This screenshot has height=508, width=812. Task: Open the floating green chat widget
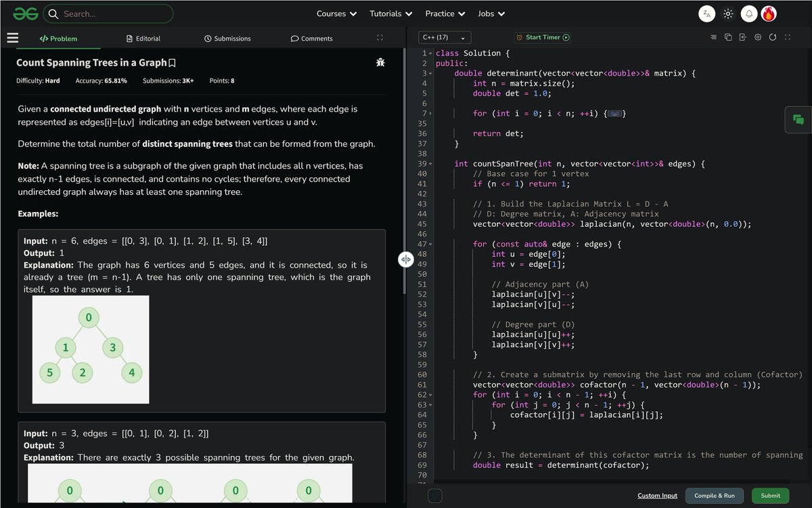click(x=798, y=120)
